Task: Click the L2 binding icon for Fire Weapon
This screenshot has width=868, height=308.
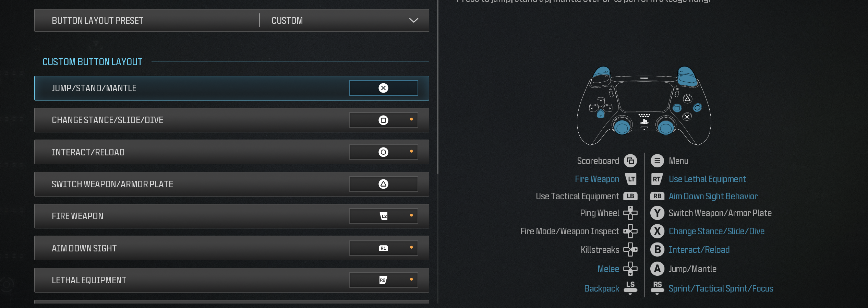Action: tap(384, 216)
